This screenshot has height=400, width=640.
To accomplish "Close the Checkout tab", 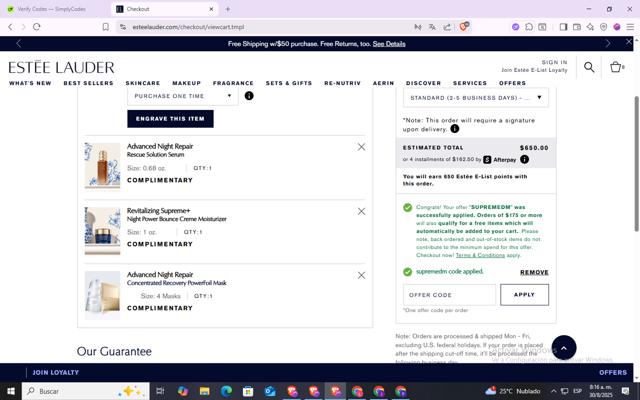I will (211, 9).
